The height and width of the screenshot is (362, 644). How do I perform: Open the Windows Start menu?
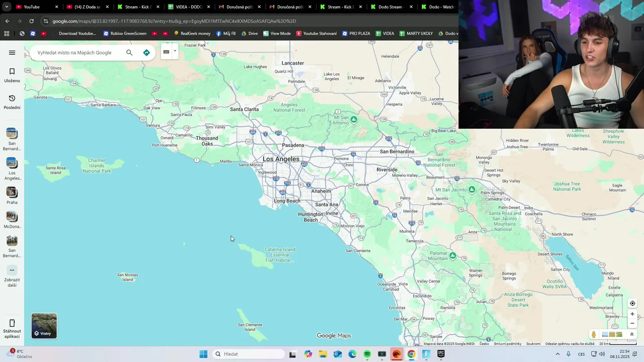coord(203,354)
